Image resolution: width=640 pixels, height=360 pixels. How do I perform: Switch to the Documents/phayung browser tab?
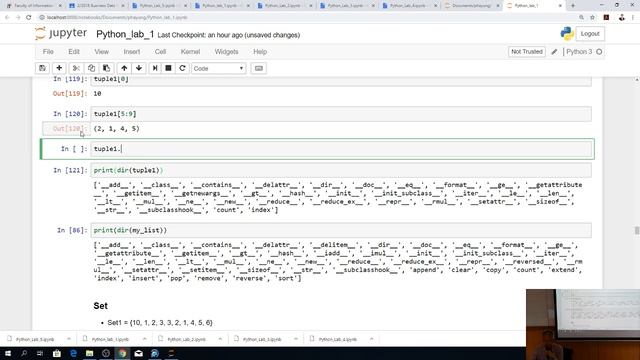coord(471,6)
